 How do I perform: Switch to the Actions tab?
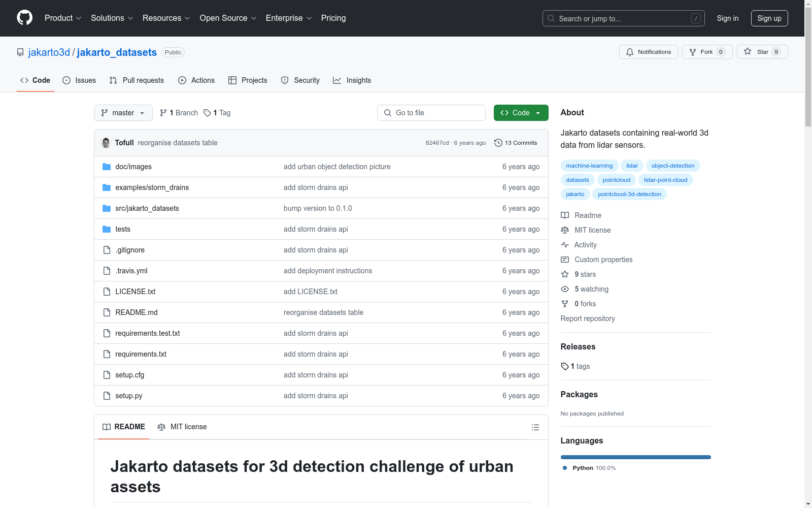[196, 80]
